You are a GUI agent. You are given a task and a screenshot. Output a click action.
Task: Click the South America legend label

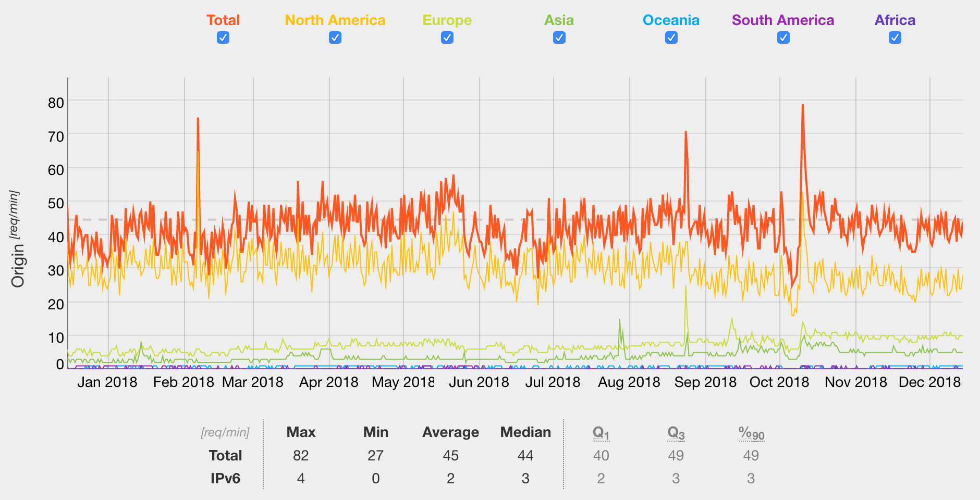point(783,20)
